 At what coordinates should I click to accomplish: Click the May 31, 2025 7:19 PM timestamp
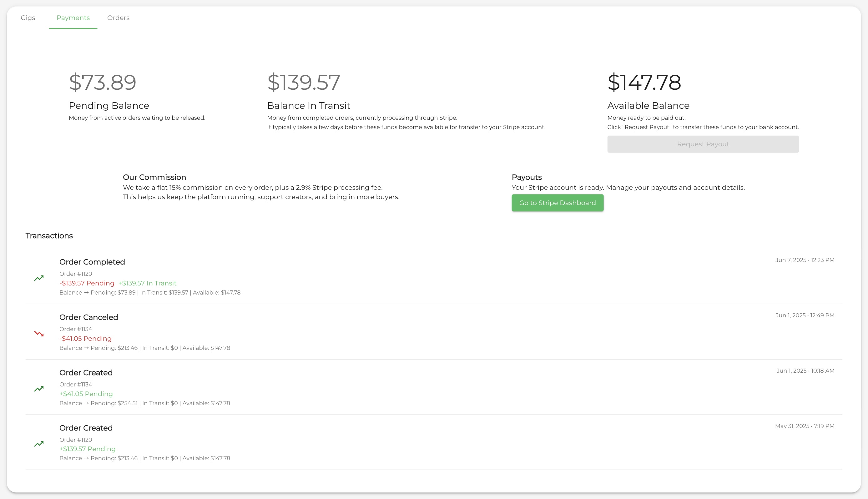click(x=804, y=426)
